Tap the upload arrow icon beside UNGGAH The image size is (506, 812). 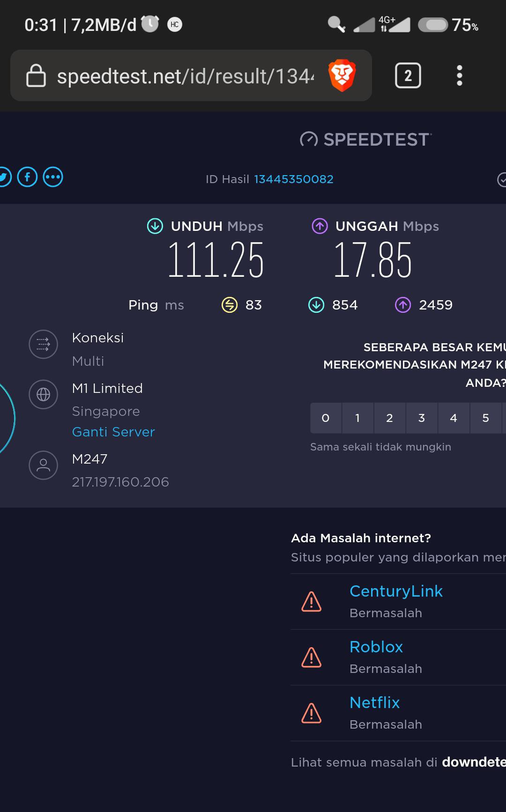pos(320,226)
